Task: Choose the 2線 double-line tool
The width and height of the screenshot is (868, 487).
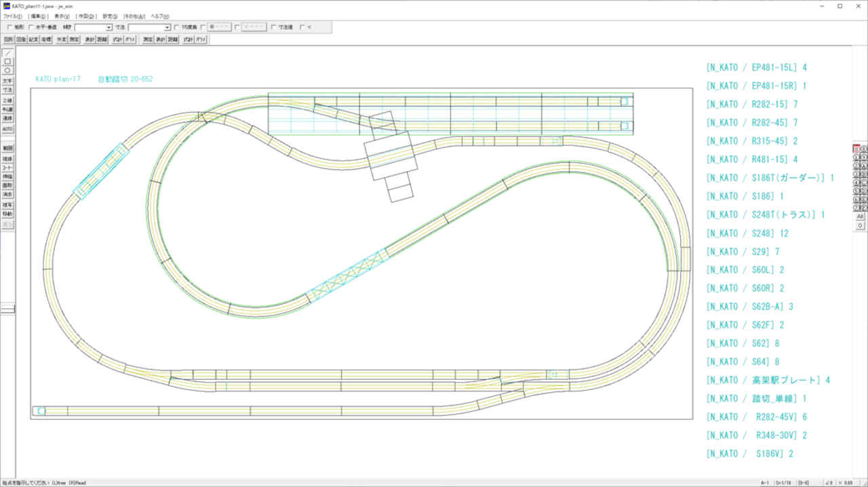Action: point(7,100)
